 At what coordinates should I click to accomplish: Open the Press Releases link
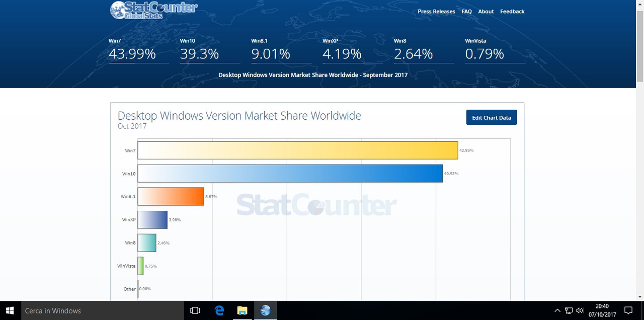(436, 12)
